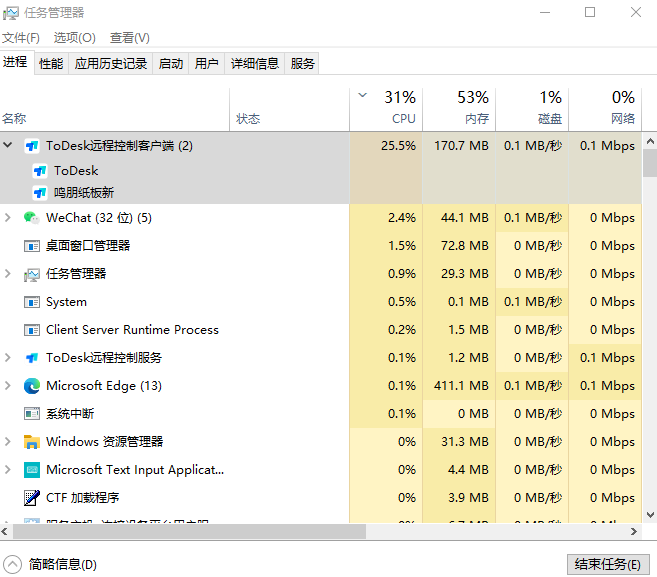The width and height of the screenshot is (657, 577).
Task: Click the vertical scrollbar down arrow
Action: pos(650,515)
